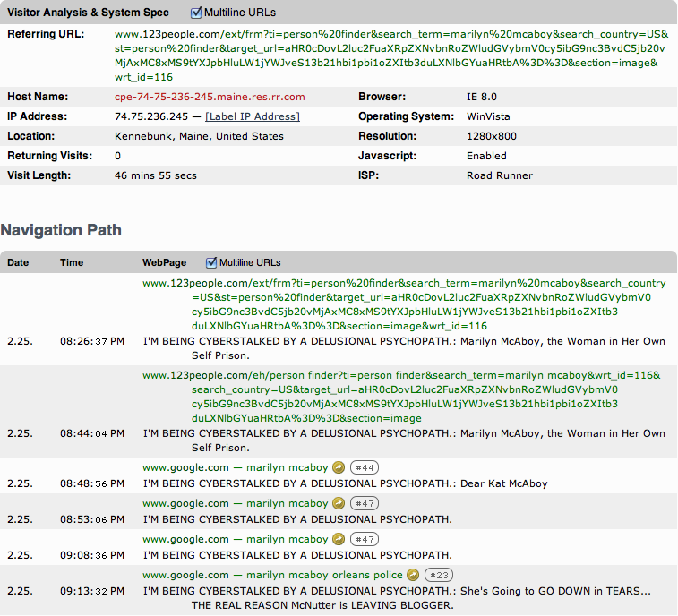Click the Label IP Address link
Viewport: 678px width, 616px height.
[x=253, y=116]
